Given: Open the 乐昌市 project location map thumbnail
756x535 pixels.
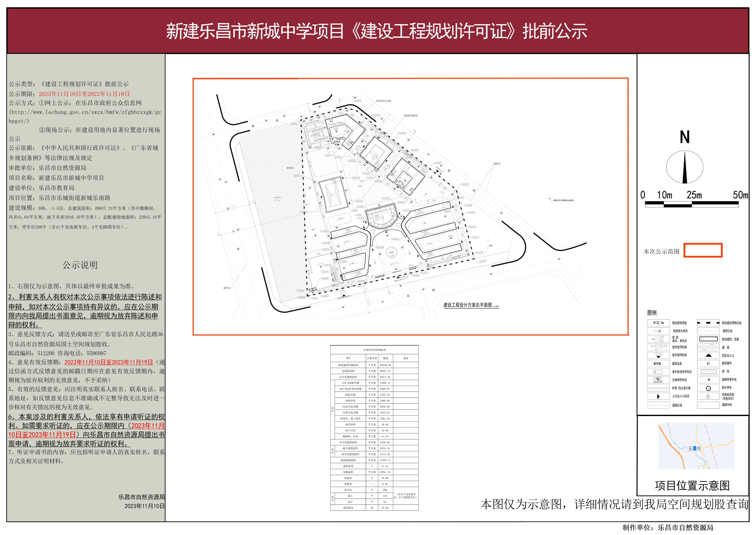Looking at the screenshot, I should 696,446.
